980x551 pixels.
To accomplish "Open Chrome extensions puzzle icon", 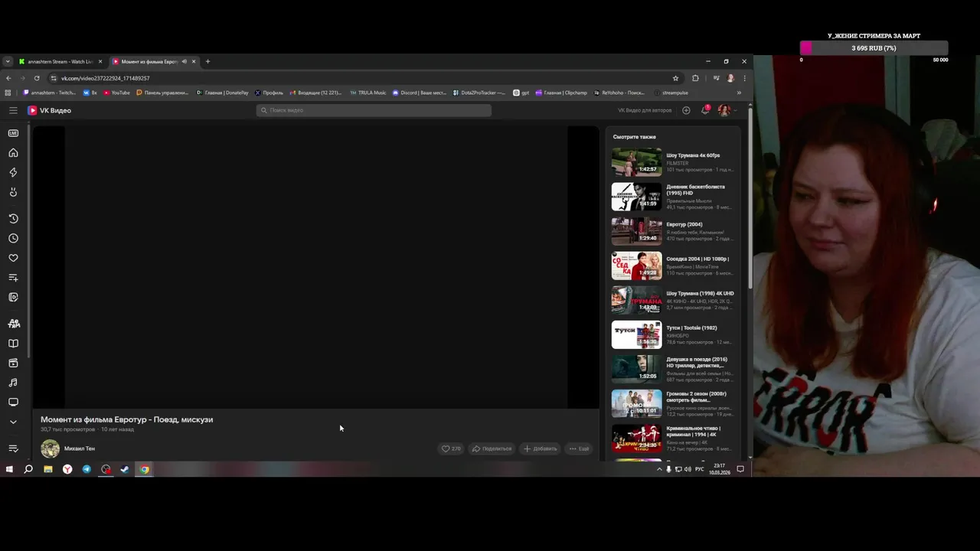I will tap(695, 78).
